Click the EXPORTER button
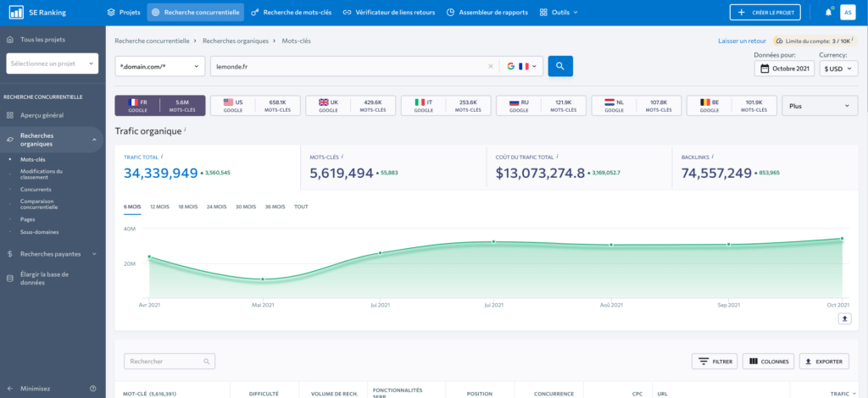The image size is (868, 398). [x=824, y=362]
